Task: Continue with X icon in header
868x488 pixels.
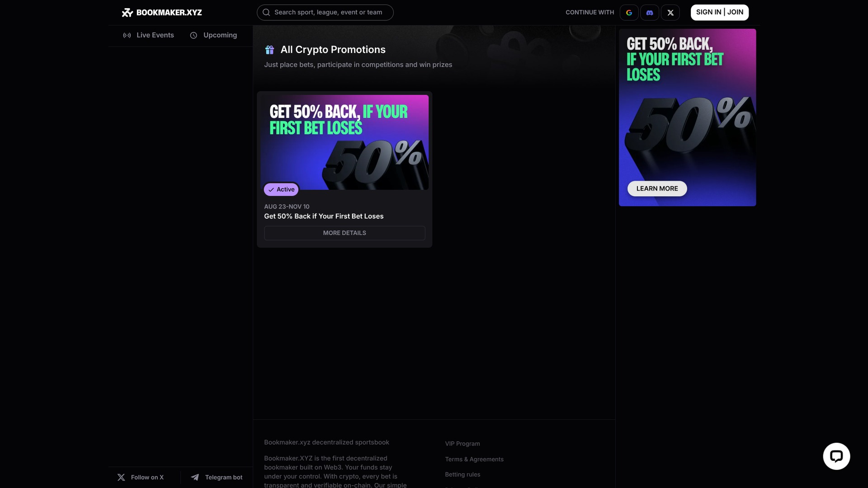Action: pos(670,13)
